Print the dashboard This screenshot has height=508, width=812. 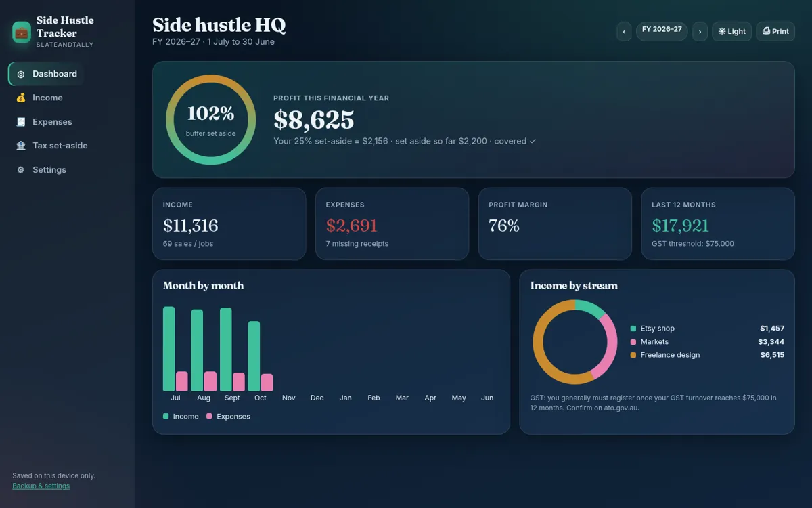tap(775, 31)
